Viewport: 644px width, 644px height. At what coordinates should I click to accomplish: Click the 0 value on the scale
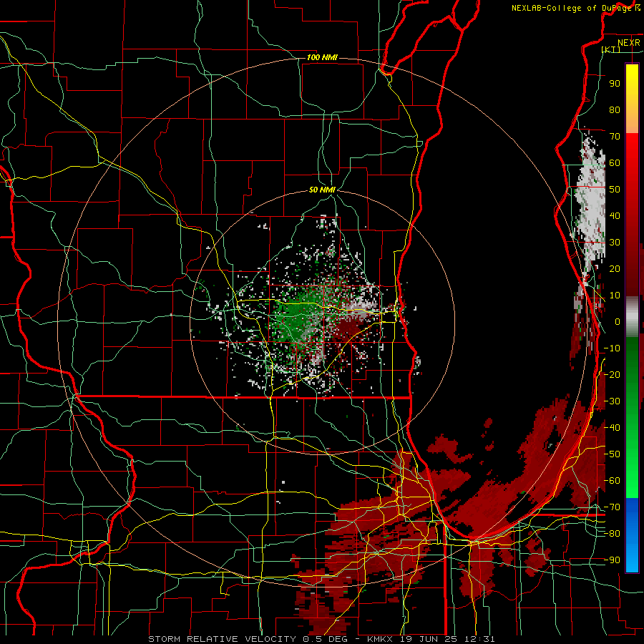coord(617,321)
